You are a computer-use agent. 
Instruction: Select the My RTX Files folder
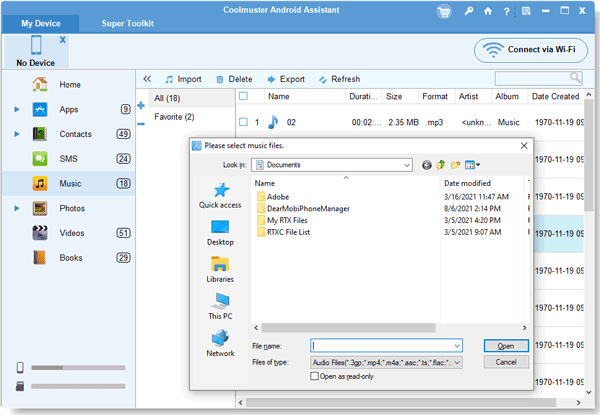point(282,220)
